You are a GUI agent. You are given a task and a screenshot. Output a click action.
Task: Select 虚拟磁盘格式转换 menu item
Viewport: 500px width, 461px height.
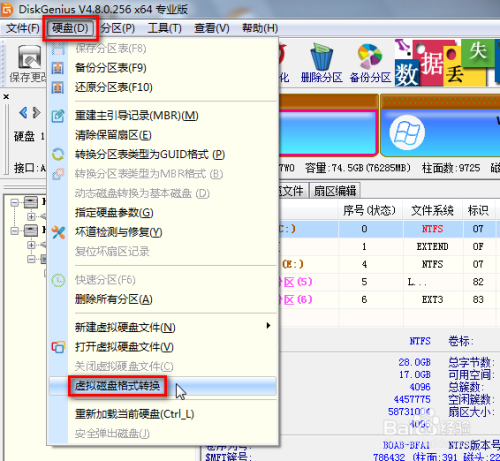[x=163, y=386]
